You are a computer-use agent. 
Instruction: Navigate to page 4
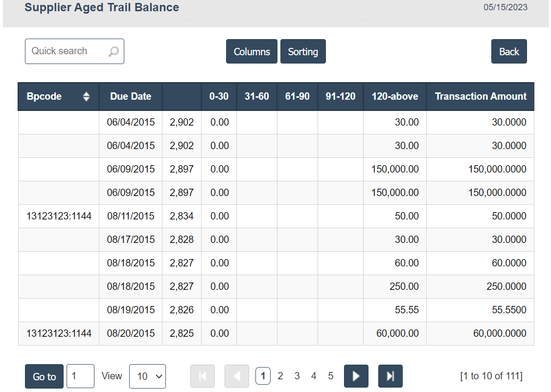click(314, 376)
